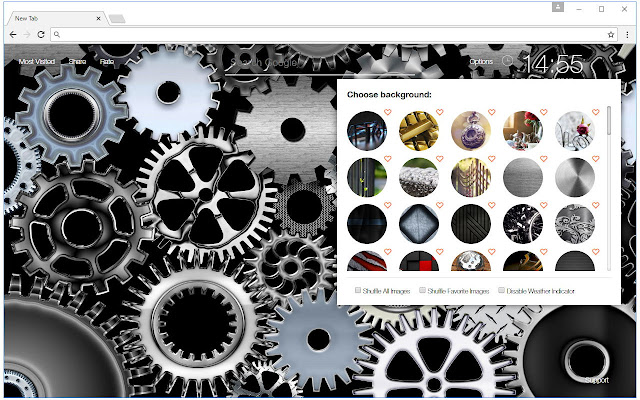Select the New Tab tab
This screenshot has width=640, height=400.
(x=57, y=18)
